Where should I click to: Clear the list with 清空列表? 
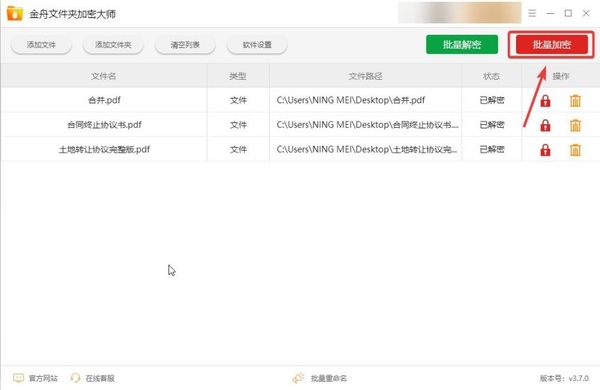tap(185, 45)
